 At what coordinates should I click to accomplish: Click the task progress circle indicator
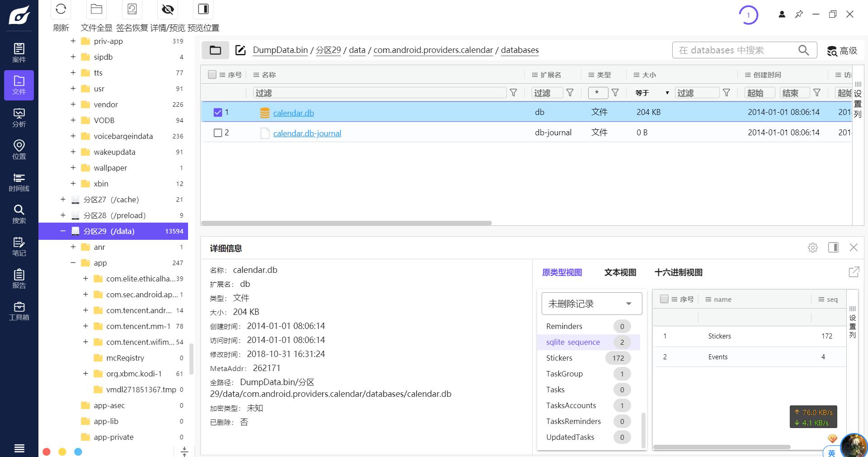tap(748, 15)
